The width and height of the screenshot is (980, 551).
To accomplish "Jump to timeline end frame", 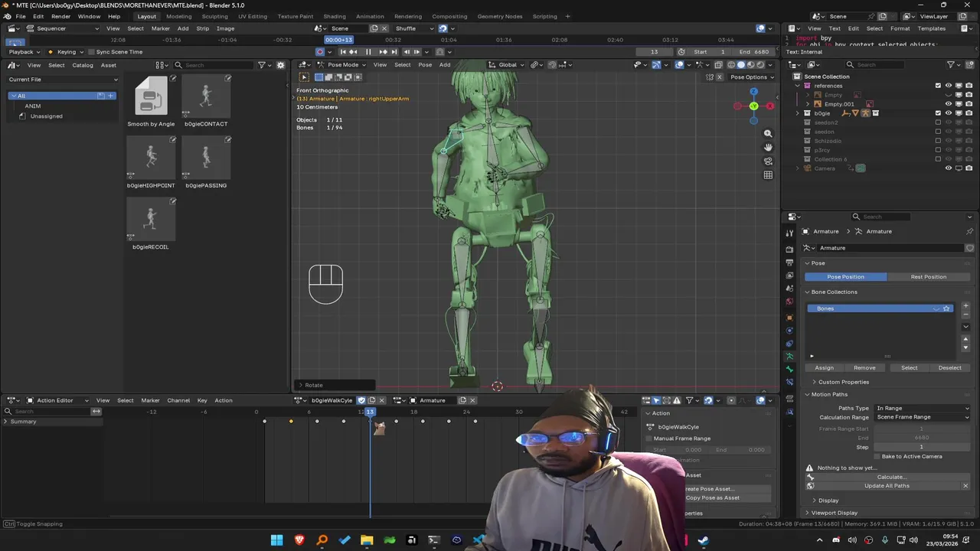I will point(394,52).
